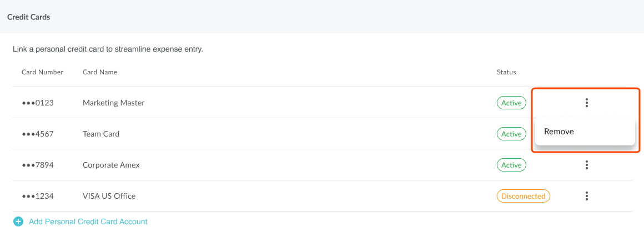Open the options menu for Marketing Master
The height and width of the screenshot is (242, 644).
pyautogui.click(x=586, y=103)
